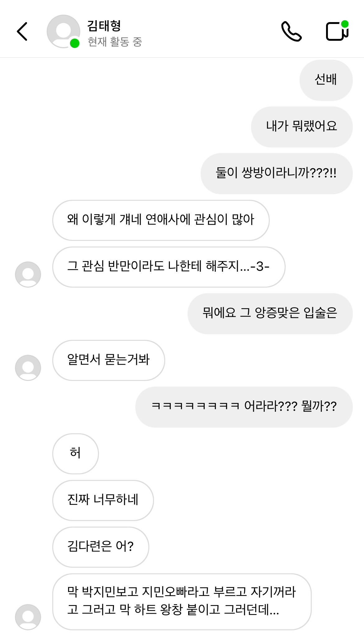Tap the 김태형 name in header
This screenshot has height=634, width=364.
104,26
